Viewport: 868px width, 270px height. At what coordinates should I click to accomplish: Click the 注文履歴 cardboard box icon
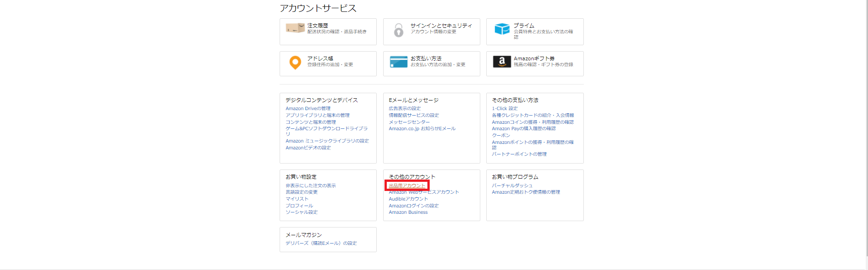tap(295, 28)
